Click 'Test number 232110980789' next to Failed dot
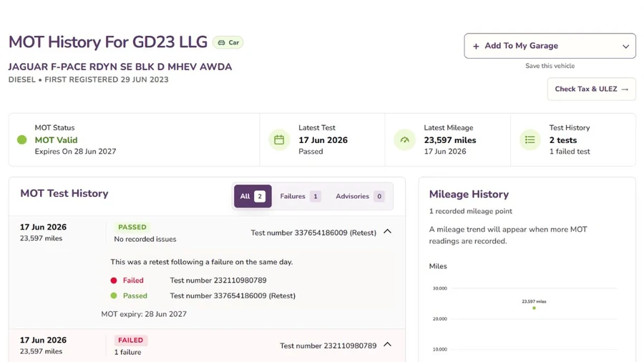 coord(218,280)
